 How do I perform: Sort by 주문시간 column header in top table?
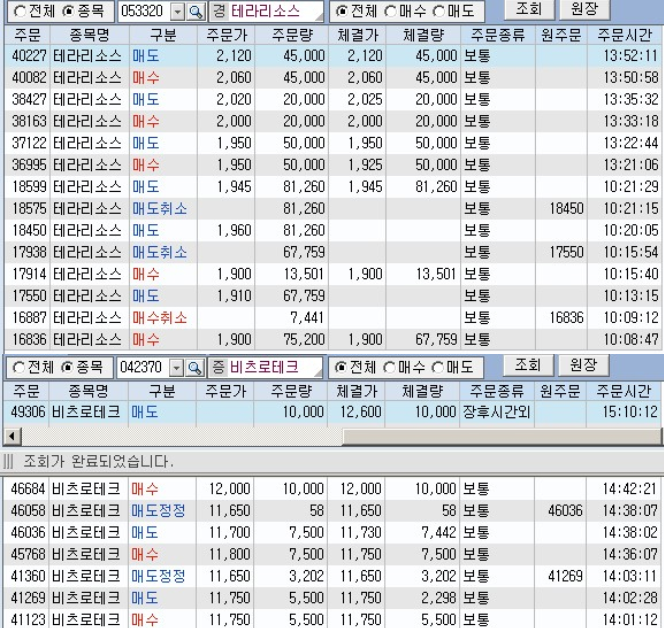coord(625,35)
